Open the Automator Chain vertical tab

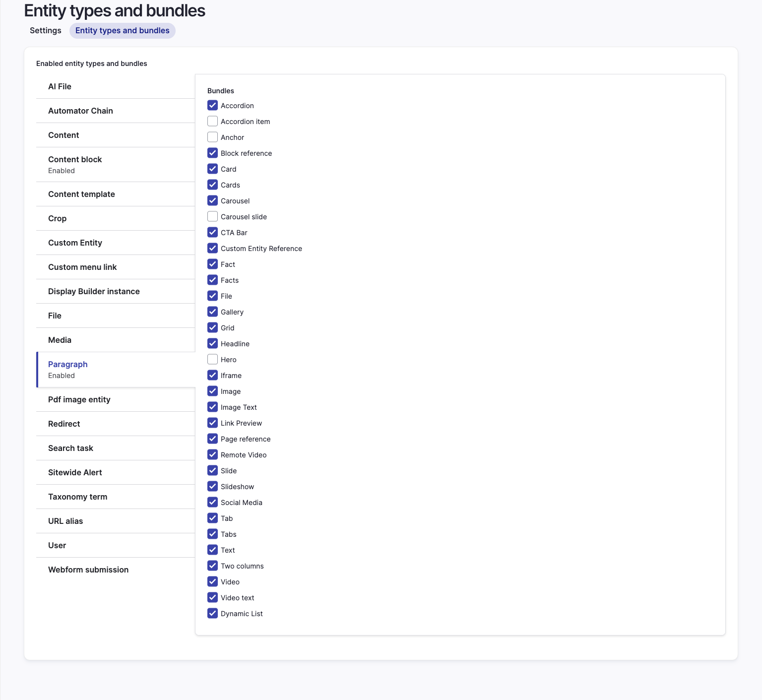click(x=116, y=111)
